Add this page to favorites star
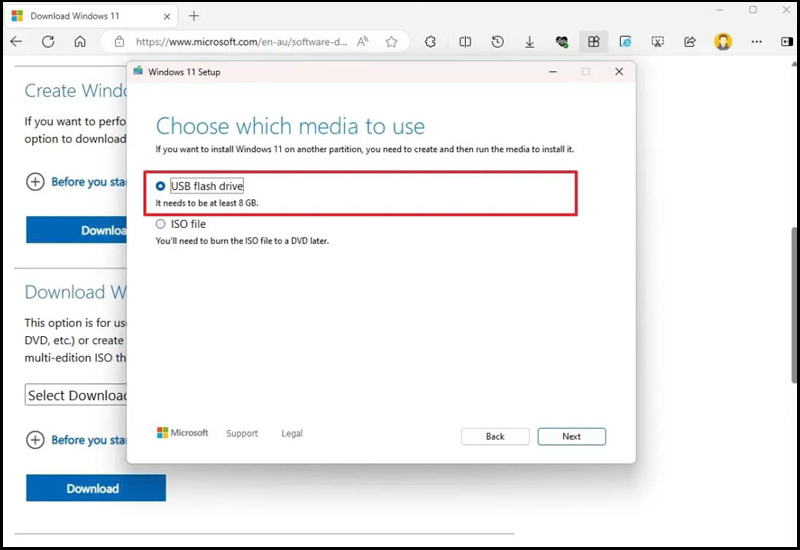Image resolution: width=800 pixels, height=550 pixels. tap(391, 42)
